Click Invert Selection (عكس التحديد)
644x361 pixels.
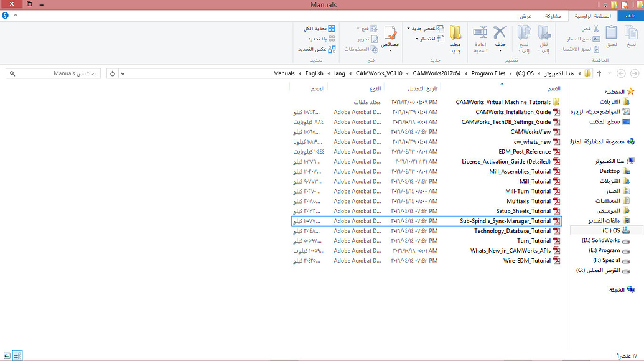[x=317, y=49]
